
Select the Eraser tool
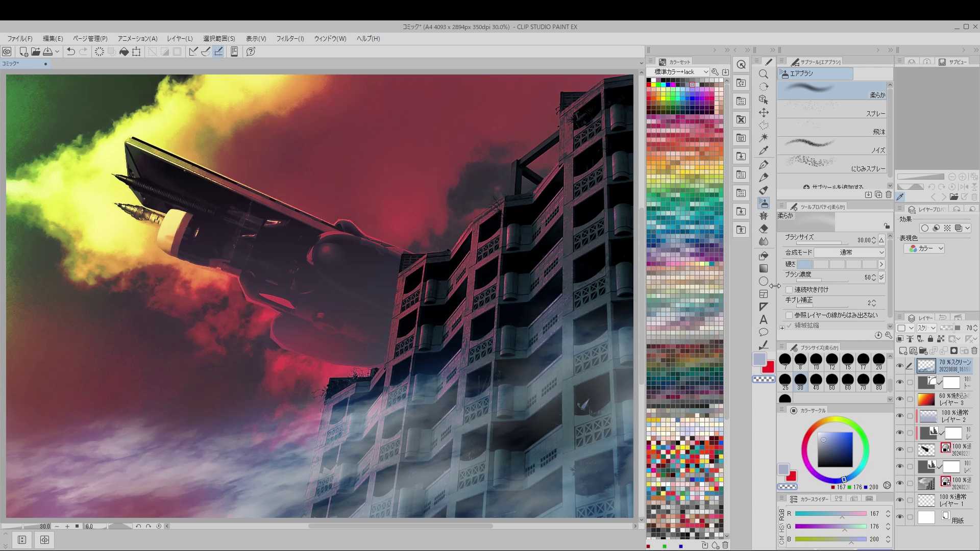click(764, 229)
